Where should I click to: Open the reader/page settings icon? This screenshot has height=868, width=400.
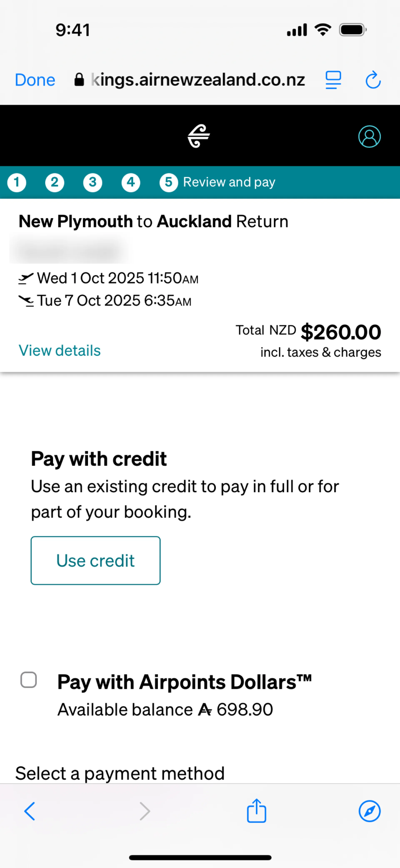[333, 80]
